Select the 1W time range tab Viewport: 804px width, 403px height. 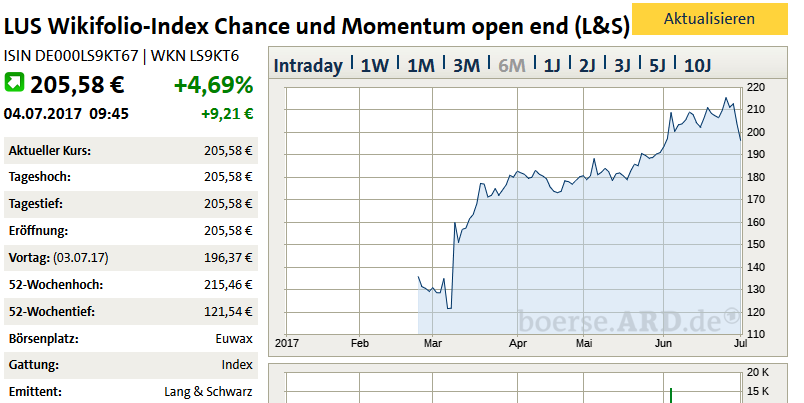click(374, 66)
